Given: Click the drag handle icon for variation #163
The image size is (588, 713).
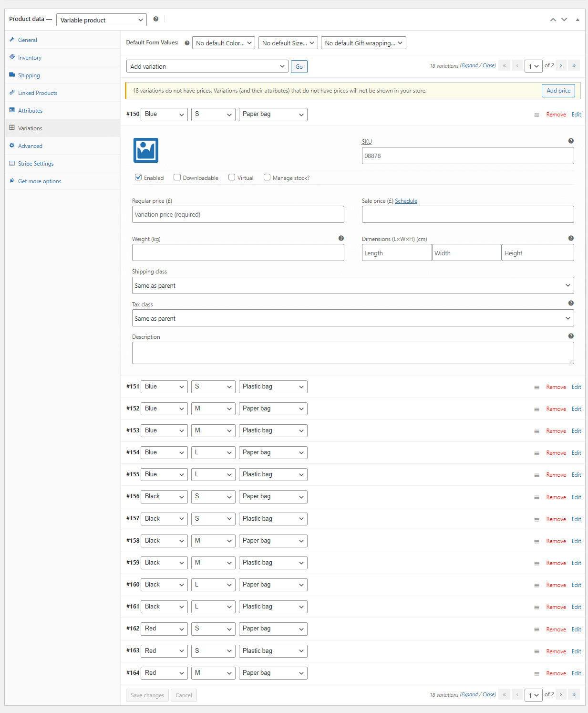Looking at the screenshot, I should coord(536,652).
